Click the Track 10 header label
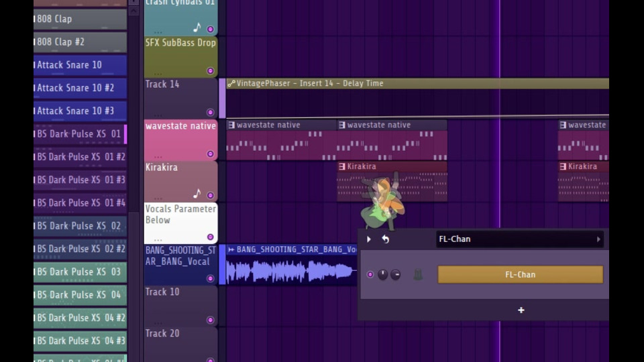 point(162,292)
